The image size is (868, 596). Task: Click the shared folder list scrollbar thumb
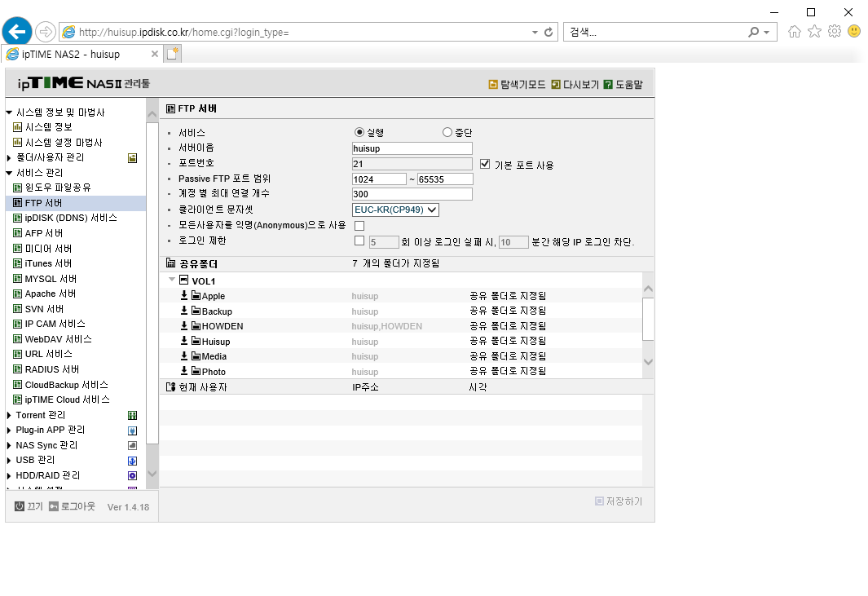648,319
